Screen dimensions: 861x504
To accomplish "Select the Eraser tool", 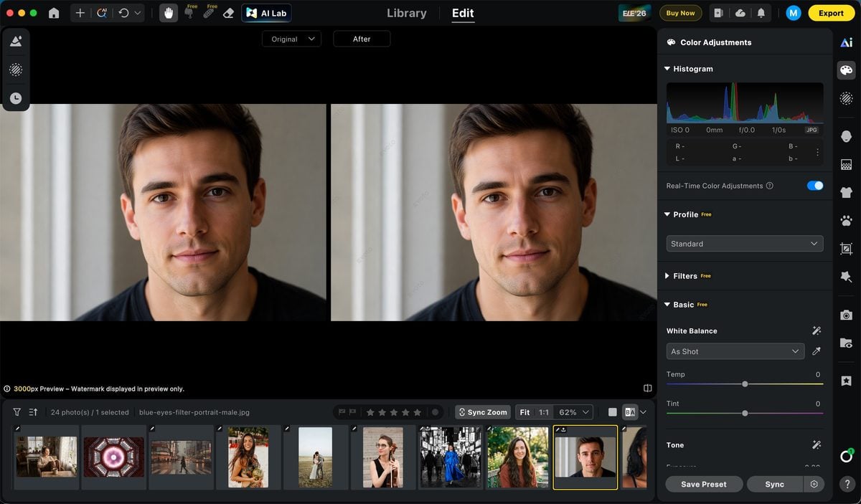I will (x=229, y=13).
